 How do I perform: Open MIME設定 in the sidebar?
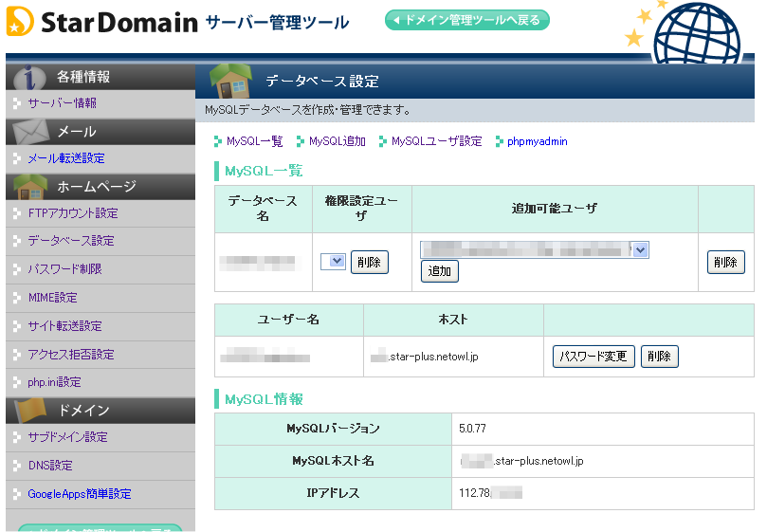[x=53, y=298]
